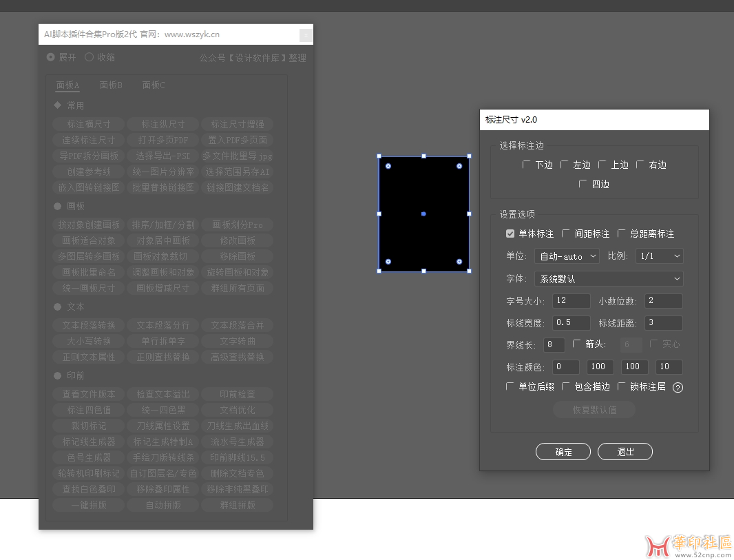Run the 标注尺寸增强 script
The image size is (734, 560).
(238, 124)
